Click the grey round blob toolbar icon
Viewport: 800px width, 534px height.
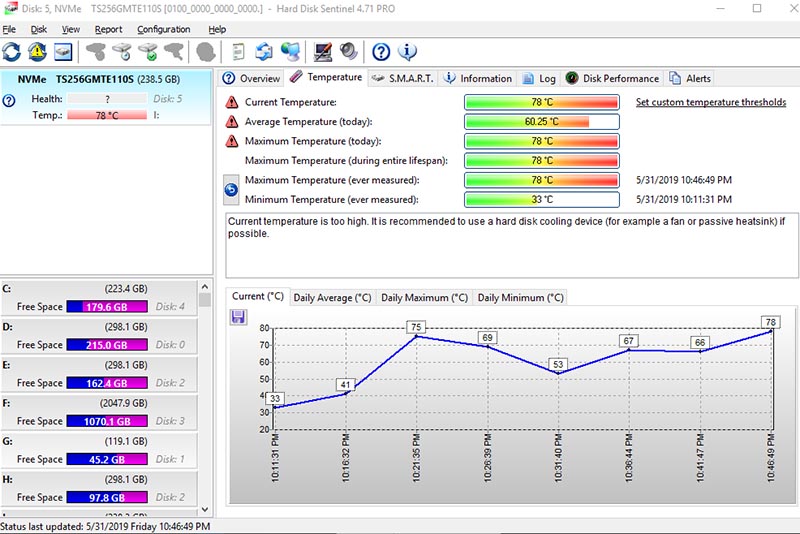206,52
